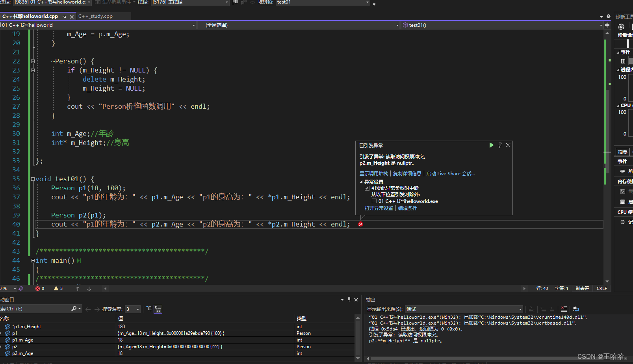The width and height of the screenshot is (633, 364).
Task: Toggle the highlighted view icon in the Autos window toolbar
Action: point(158,309)
